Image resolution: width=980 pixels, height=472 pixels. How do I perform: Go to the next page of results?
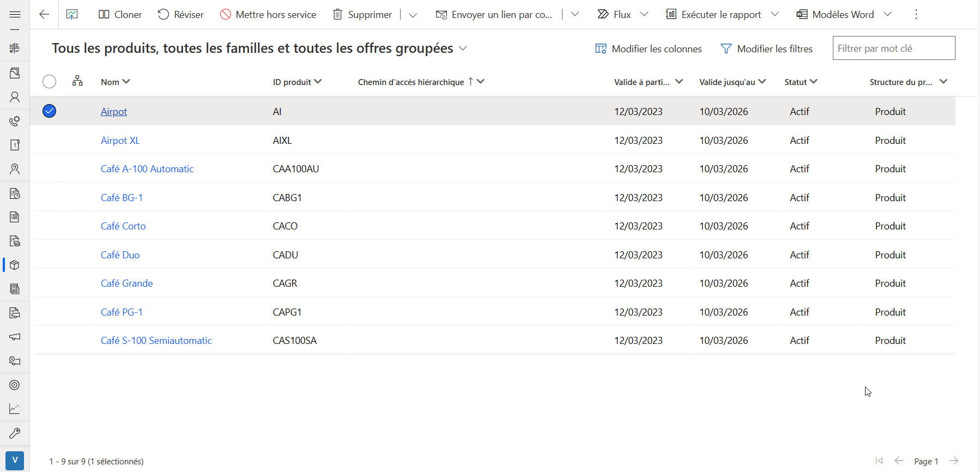(954, 461)
